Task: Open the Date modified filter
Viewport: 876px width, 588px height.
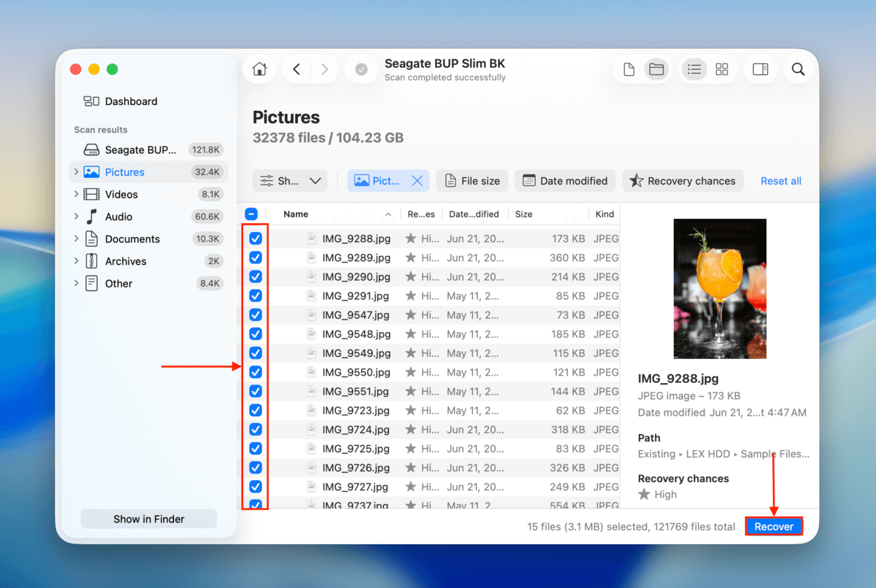Action: pos(565,180)
